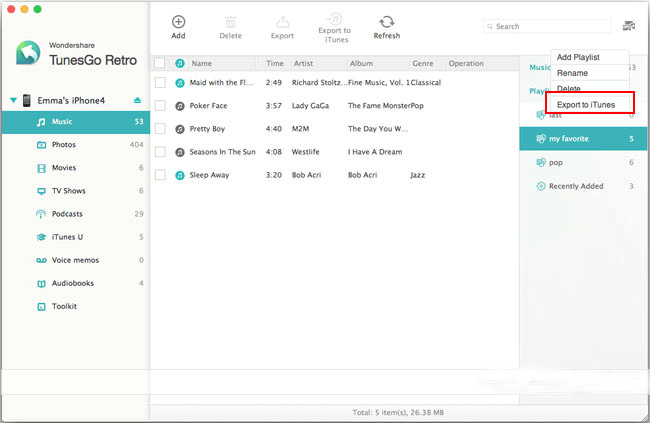Click the eject icon next to Emma's iPhone4
Viewport: 650px width, 423px height.
click(137, 100)
